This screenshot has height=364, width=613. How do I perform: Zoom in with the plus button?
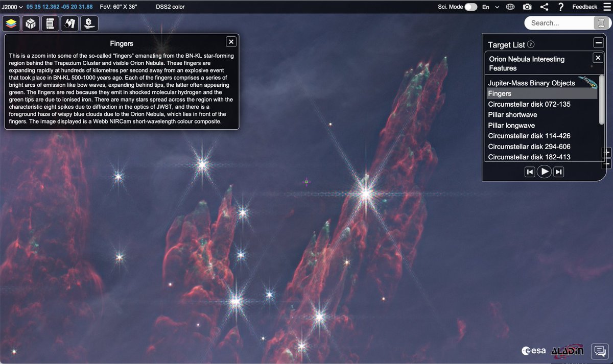[x=606, y=153]
